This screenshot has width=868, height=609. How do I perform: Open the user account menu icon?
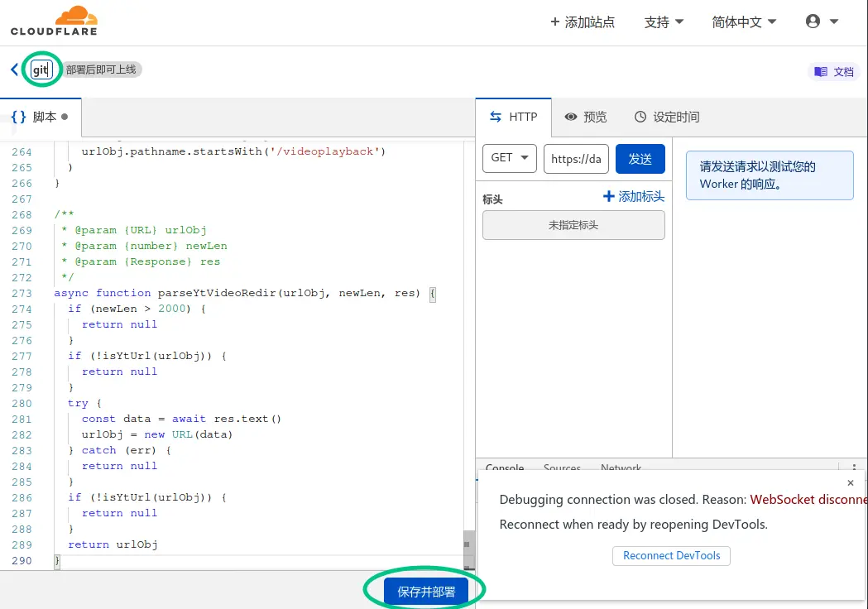[813, 22]
